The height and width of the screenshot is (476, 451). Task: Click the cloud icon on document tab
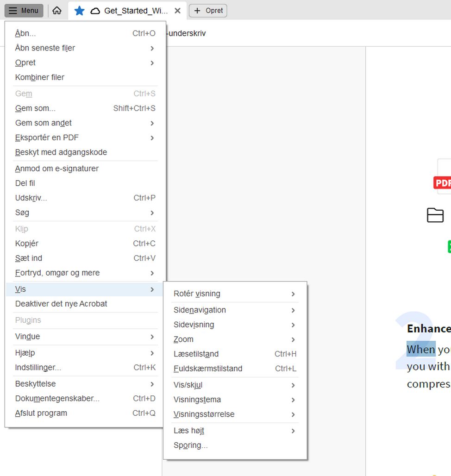point(95,11)
